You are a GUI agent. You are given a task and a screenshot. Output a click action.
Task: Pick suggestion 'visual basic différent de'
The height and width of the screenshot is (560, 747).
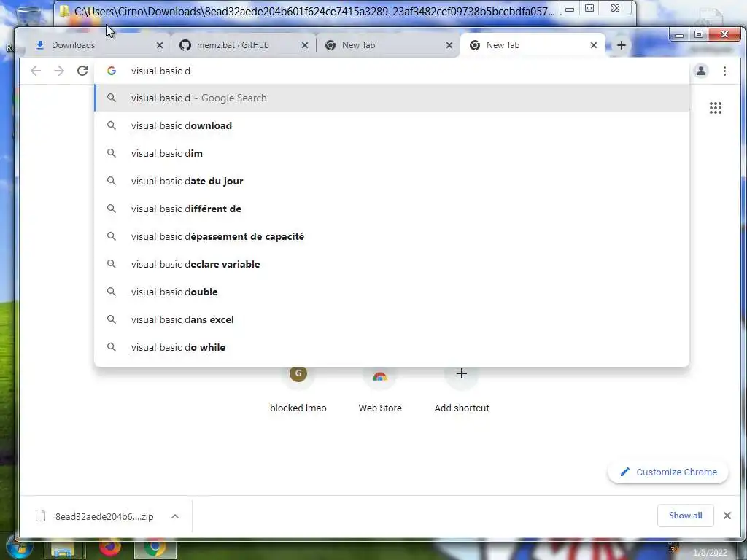point(392,209)
